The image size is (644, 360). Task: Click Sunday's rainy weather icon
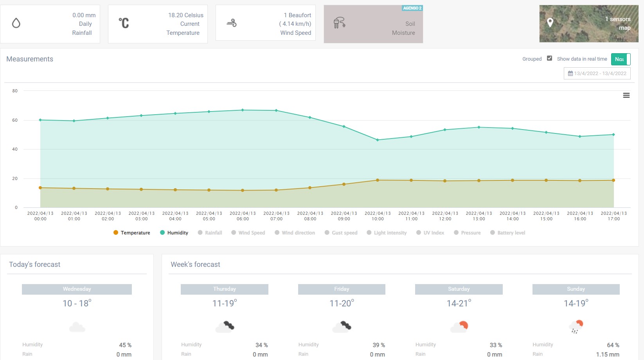click(x=576, y=326)
